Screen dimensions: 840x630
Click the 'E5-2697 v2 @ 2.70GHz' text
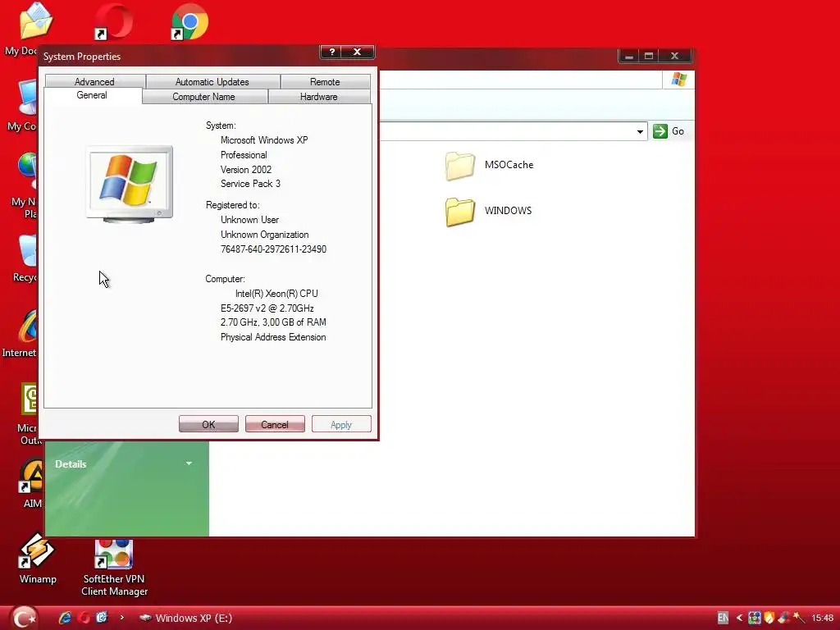point(267,308)
